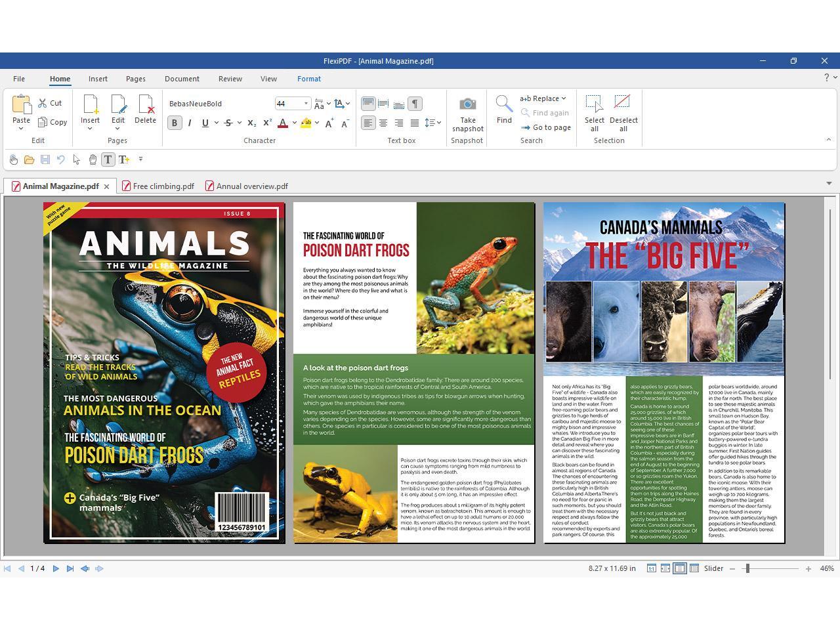Click the zoom slider handle
This screenshot has width=840, height=630.
(x=747, y=568)
